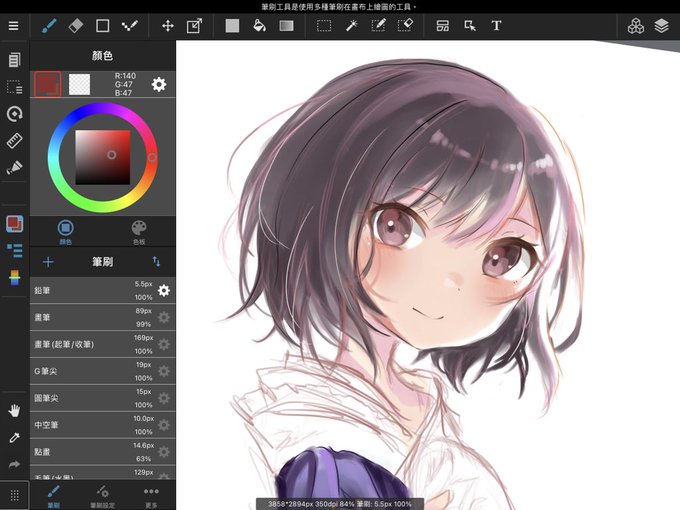The image size is (680, 510).
Task: Click the rotate canvas icon
Action: pyautogui.click(x=14, y=114)
